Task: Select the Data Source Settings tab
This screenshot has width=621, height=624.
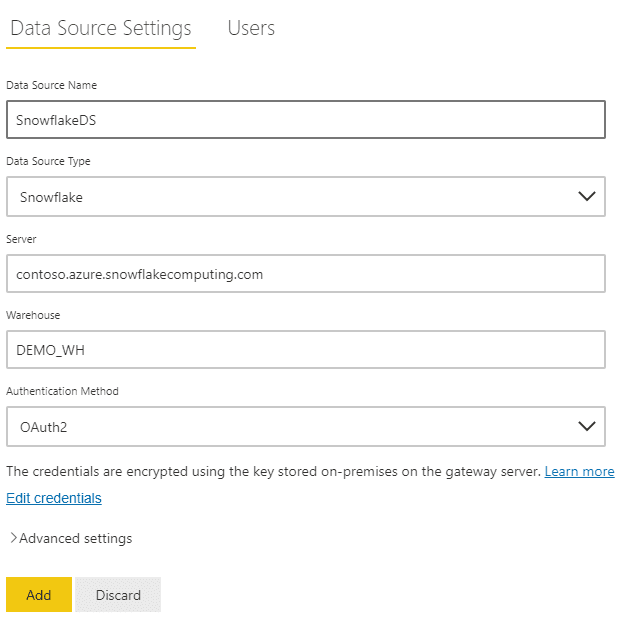Action: 101,29
